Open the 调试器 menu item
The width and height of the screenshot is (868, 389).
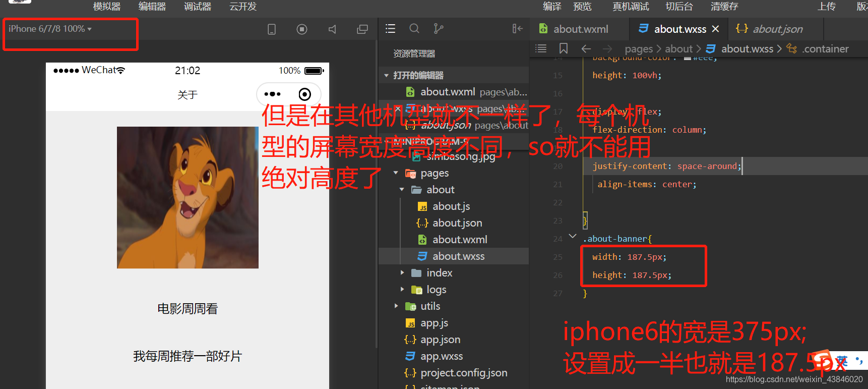pos(198,7)
